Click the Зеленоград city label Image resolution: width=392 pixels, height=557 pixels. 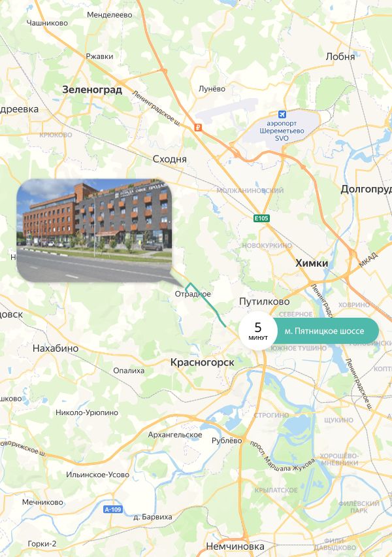92,90
